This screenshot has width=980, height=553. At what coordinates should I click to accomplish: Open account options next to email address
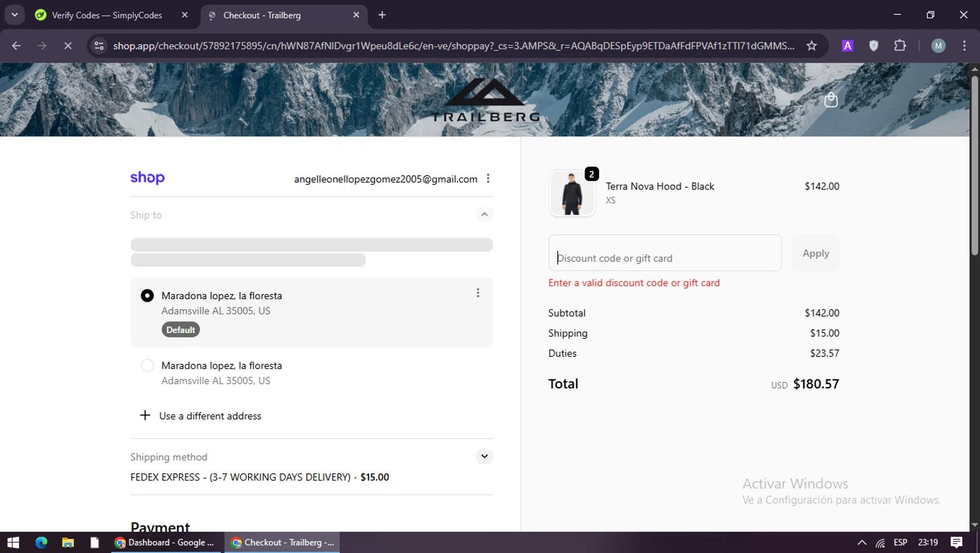(x=488, y=178)
